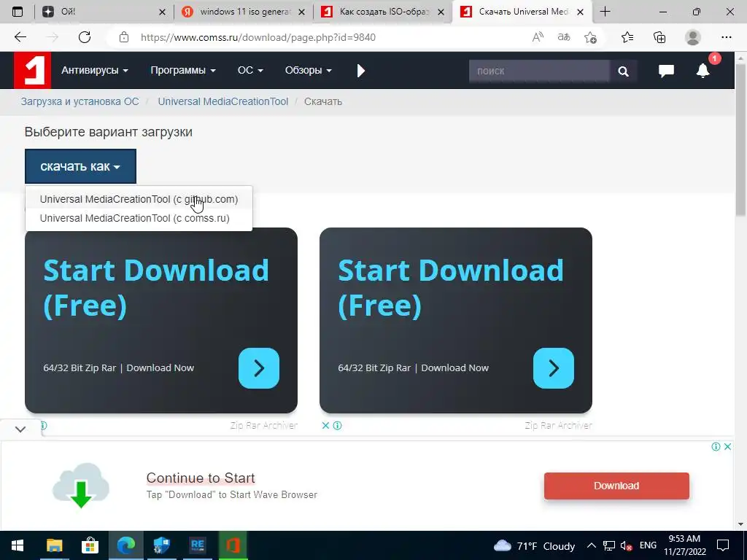Click the browser Back arrow
Viewport: 747px width, 560px height.
pyautogui.click(x=20, y=37)
